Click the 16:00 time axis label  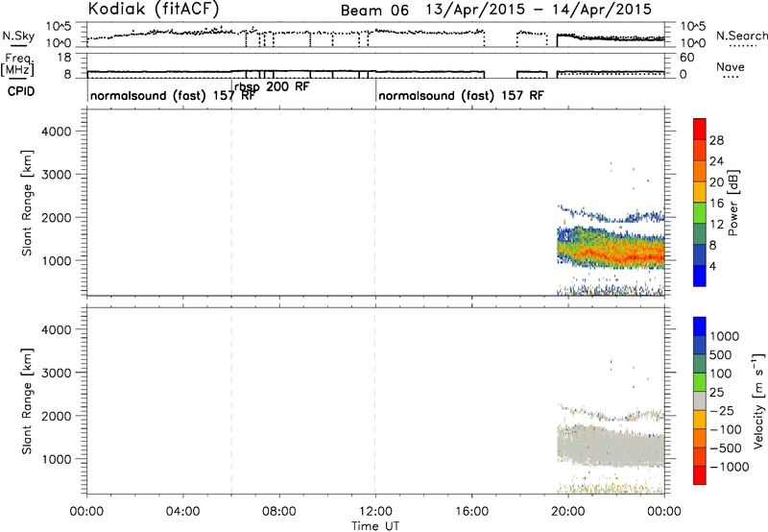471,512
